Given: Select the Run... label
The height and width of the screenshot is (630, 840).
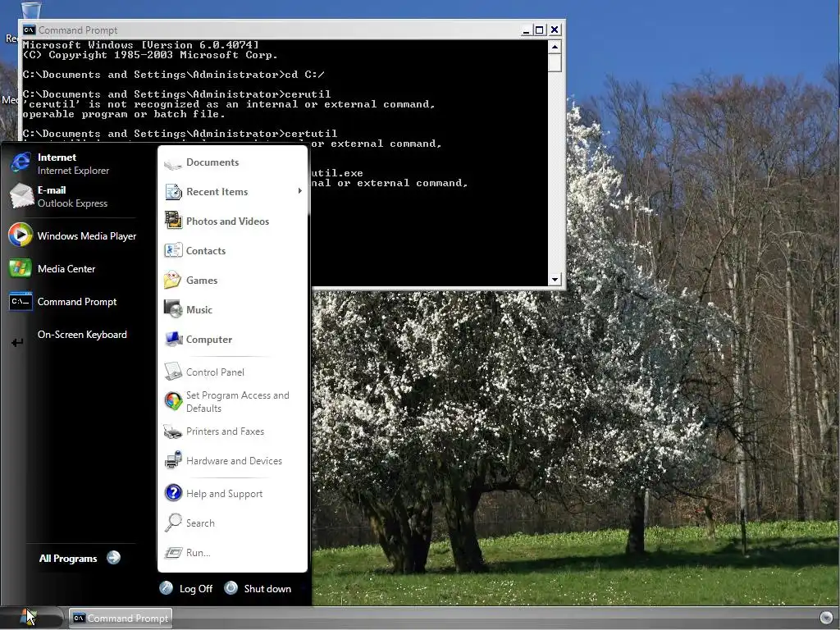Looking at the screenshot, I should [199, 552].
